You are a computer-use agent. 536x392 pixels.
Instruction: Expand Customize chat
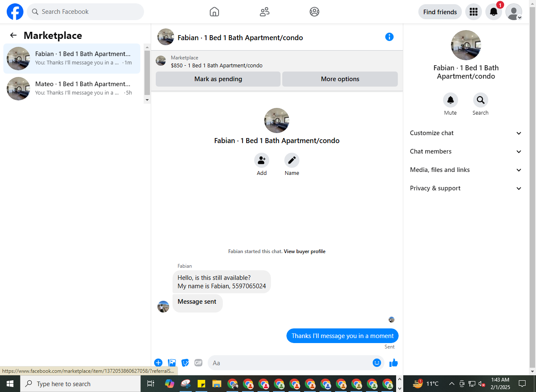tap(466, 133)
